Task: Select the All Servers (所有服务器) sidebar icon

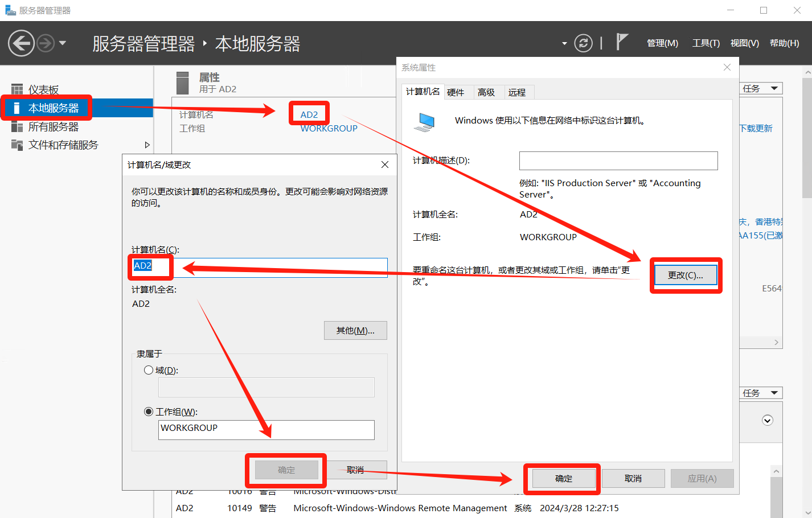Action: tap(17, 127)
